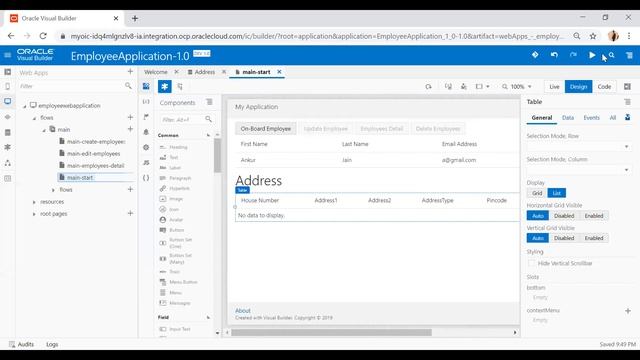Open the main hamburger menu

[7, 55]
